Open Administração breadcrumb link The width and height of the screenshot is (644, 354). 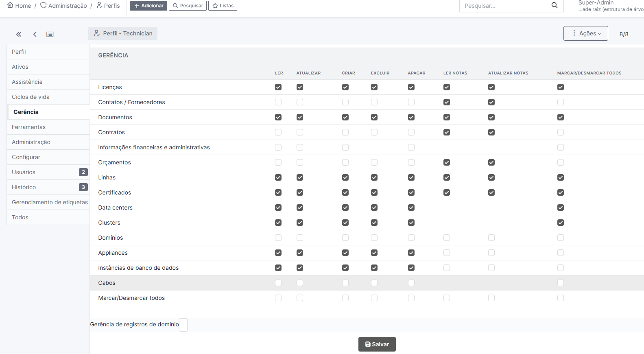[x=67, y=6]
